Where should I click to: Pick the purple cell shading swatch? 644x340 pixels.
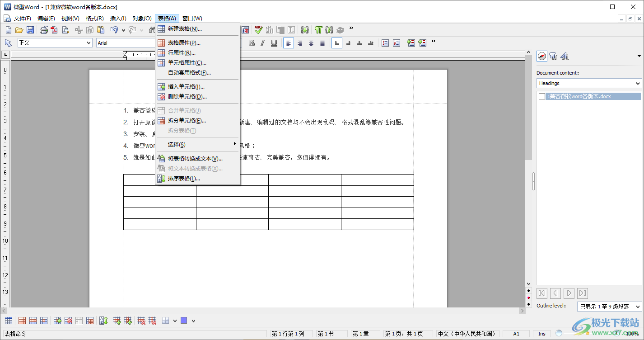click(x=184, y=321)
